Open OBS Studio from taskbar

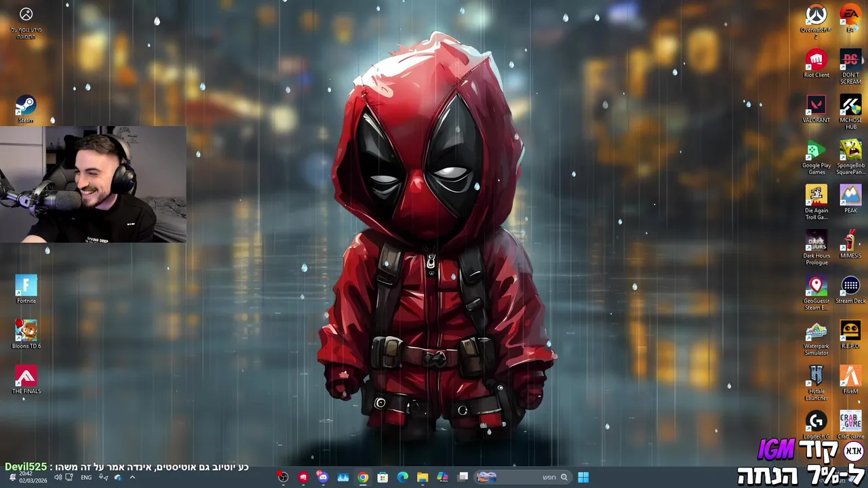pos(283,477)
